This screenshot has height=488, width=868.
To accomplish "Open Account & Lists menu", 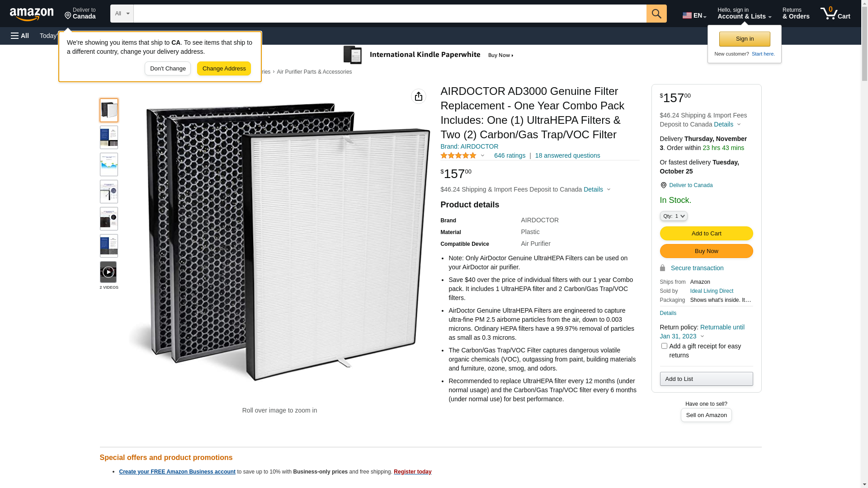I will coord(744,14).
